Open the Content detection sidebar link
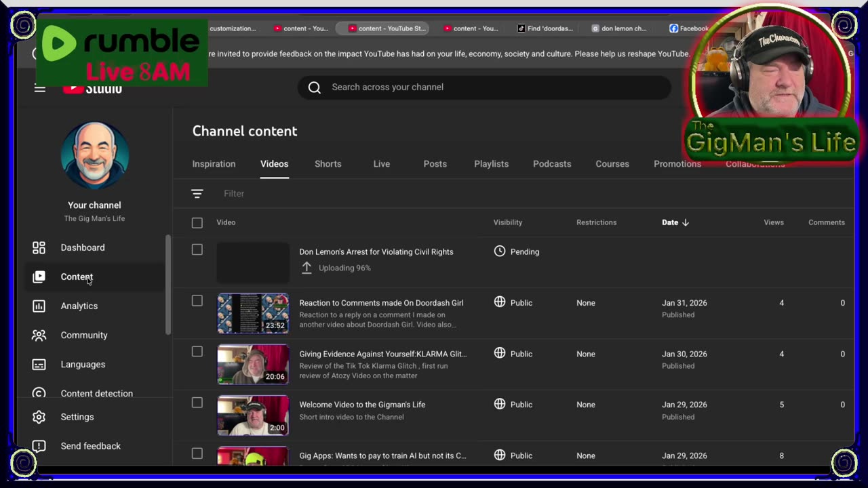Image resolution: width=868 pixels, height=488 pixels. point(96,393)
